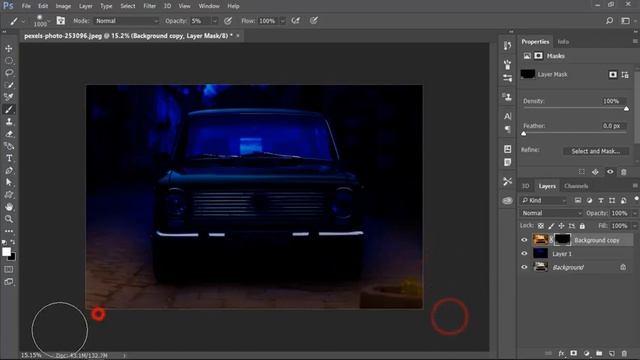Toggle pressure for size button
The height and width of the screenshot is (360, 640).
[314, 21]
